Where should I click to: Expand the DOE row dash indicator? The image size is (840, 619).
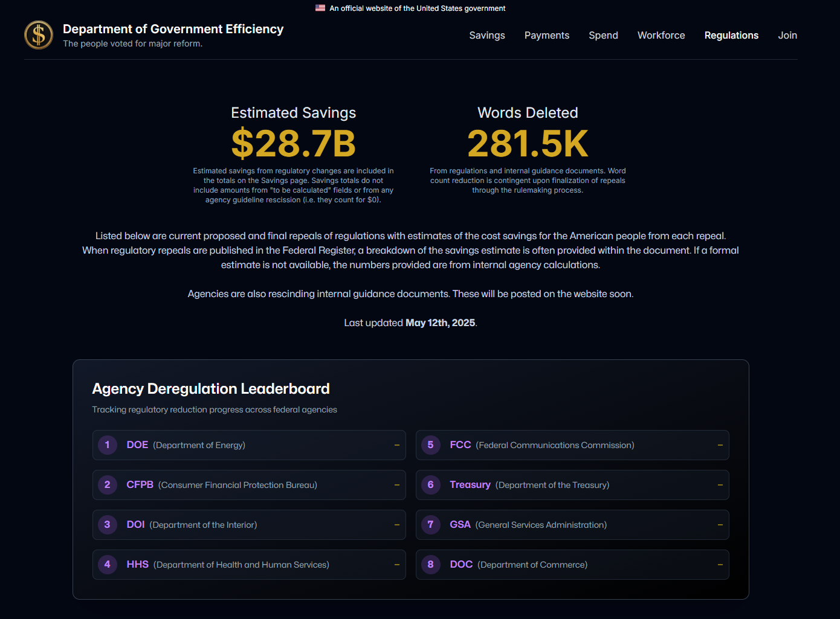point(397,445)
